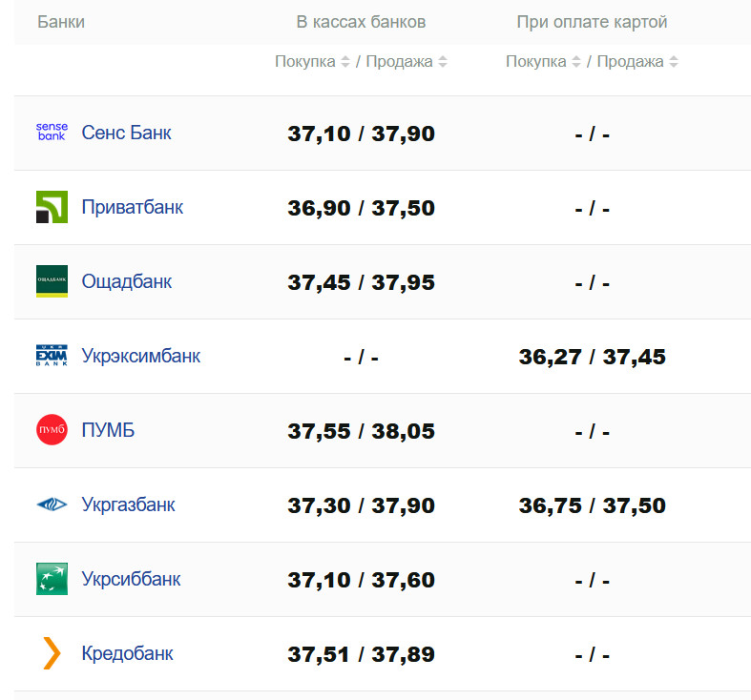The height and width of the screenshot is (700, 751).
Task: Click the red ПУМБ logo icon
Action: (x=52, y=430)
